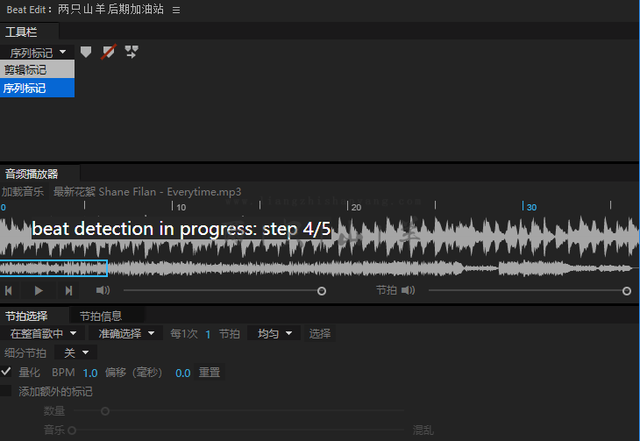Image resolution: width=640 pixels, height=441 pixels.
Task: Jump to previous beat in player
Action: [9, 291]
